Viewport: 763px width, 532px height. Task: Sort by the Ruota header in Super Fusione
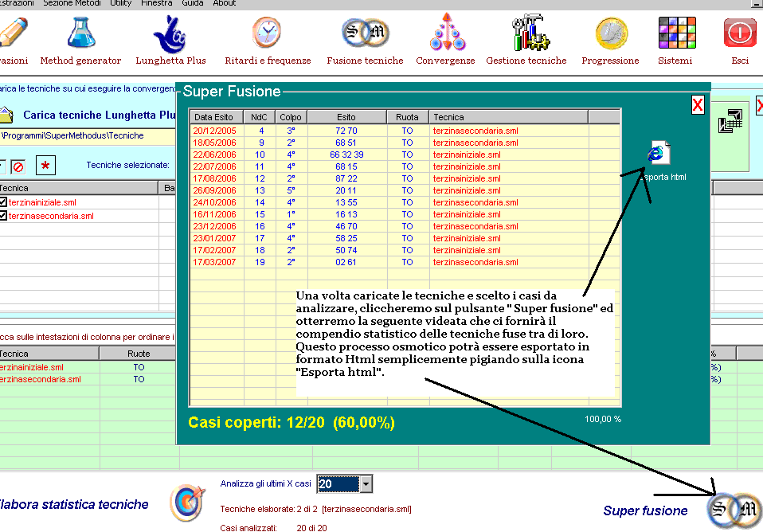click(407, 117)
